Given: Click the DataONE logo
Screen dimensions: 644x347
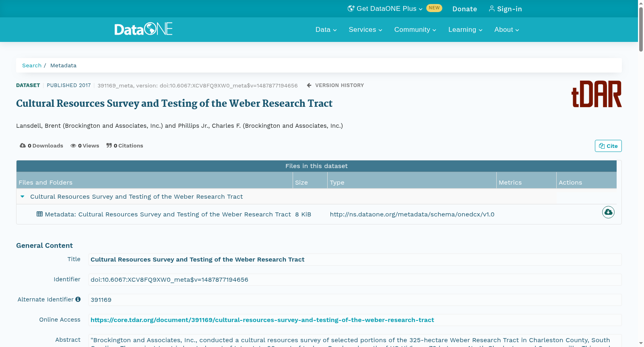Looking at the screenshot, I should (143, 29).
